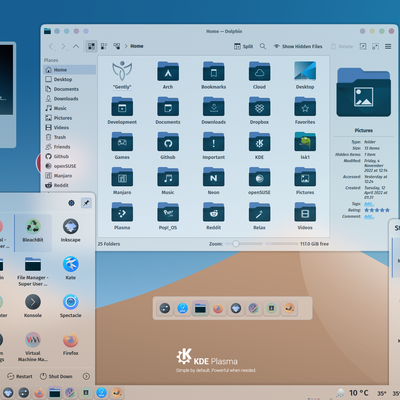The image size is (400, 400).
Task: Select Home in Places sidebar
Action: 70,70
